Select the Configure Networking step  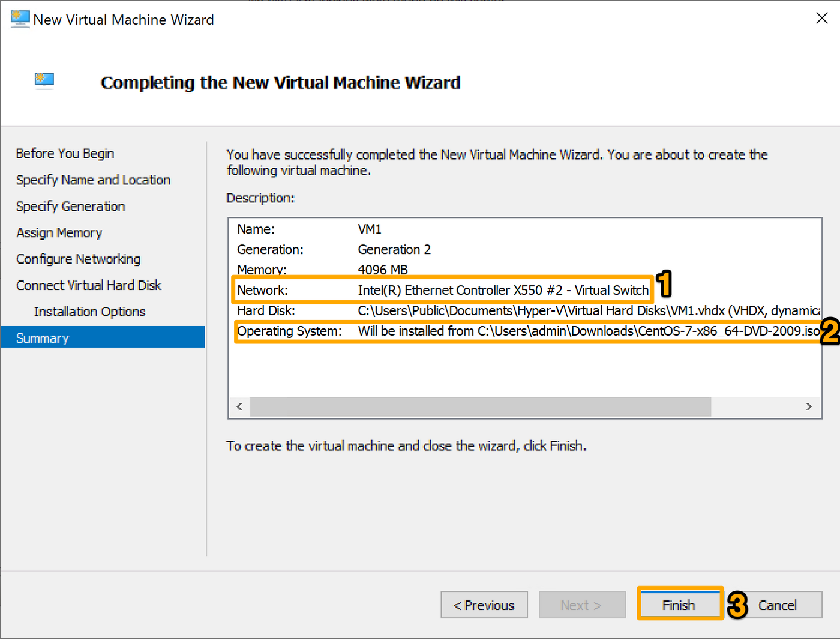[78, 259]
